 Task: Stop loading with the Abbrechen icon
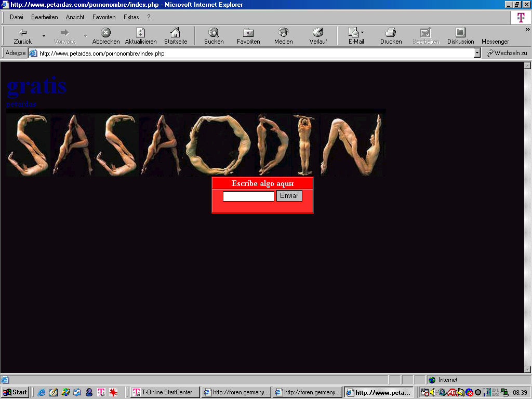coord(105,33)
